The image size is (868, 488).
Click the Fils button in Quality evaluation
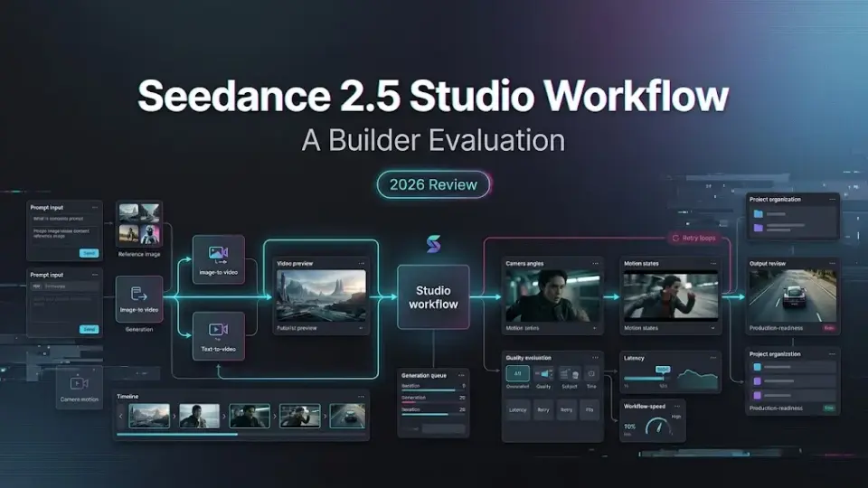pyautogui.click(x=590, y=410)
